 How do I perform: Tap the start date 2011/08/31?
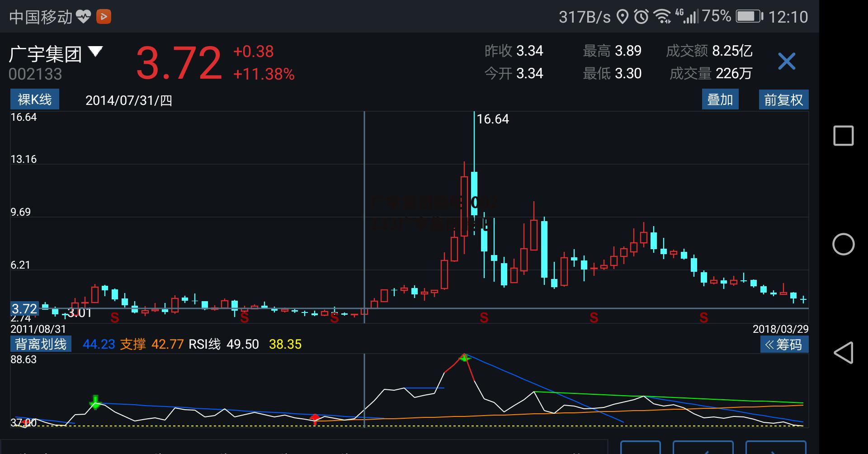click(38, 329)
